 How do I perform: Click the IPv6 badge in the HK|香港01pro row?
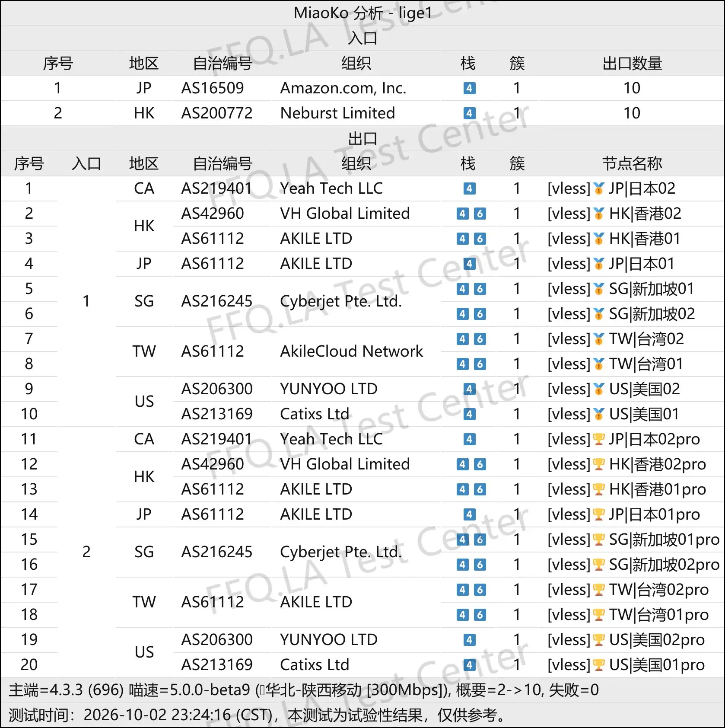click(x=480, y=489)
